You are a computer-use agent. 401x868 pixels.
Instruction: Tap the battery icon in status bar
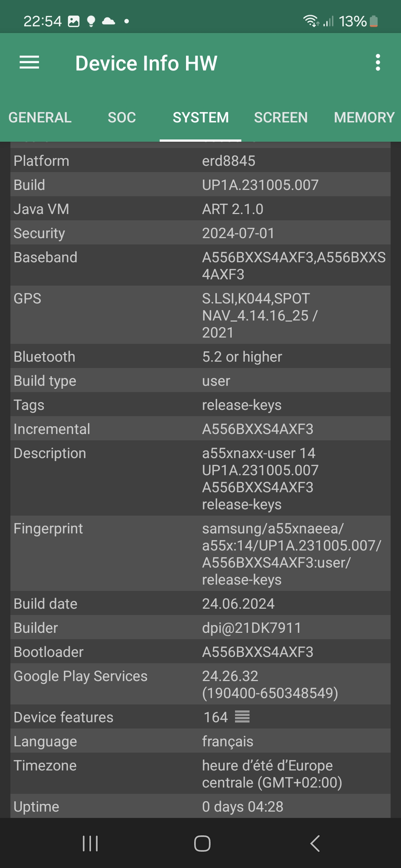[x=374, y=22]
